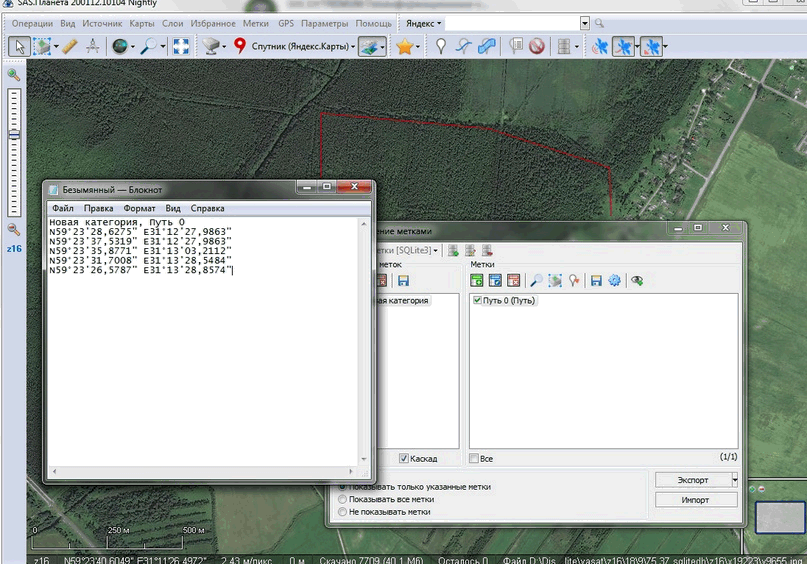Click the vertical zoom level slider handle

coord(14,135)
